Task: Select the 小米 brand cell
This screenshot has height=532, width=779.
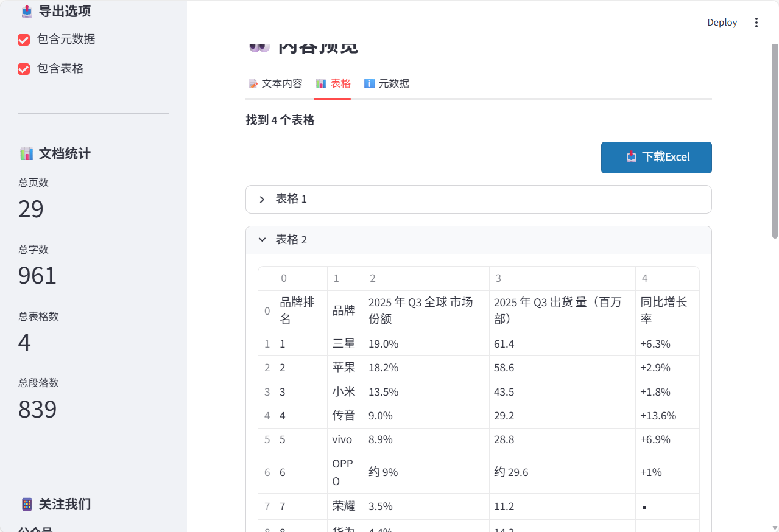Action: tap(345, 392)
